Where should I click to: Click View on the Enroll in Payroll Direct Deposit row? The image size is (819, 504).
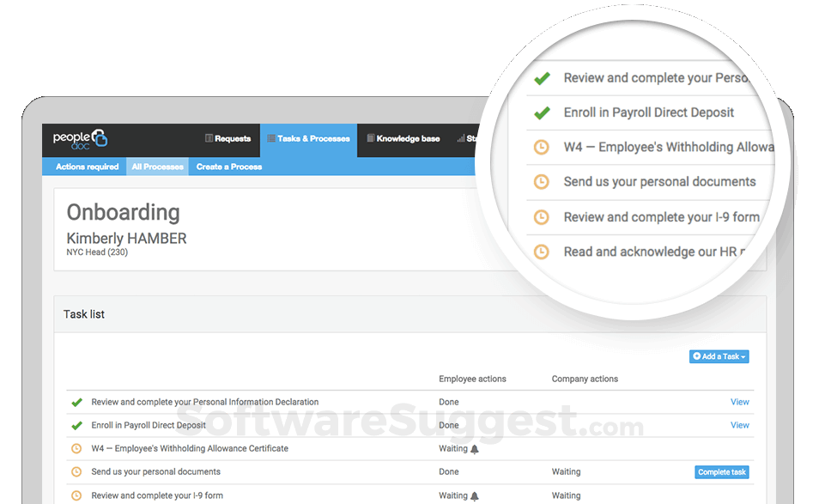coord(739,425)
